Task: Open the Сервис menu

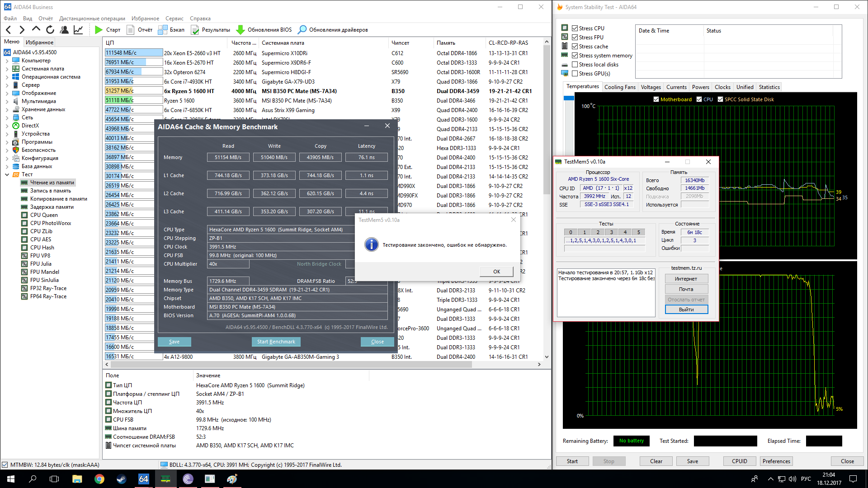Action: (174, 19)
